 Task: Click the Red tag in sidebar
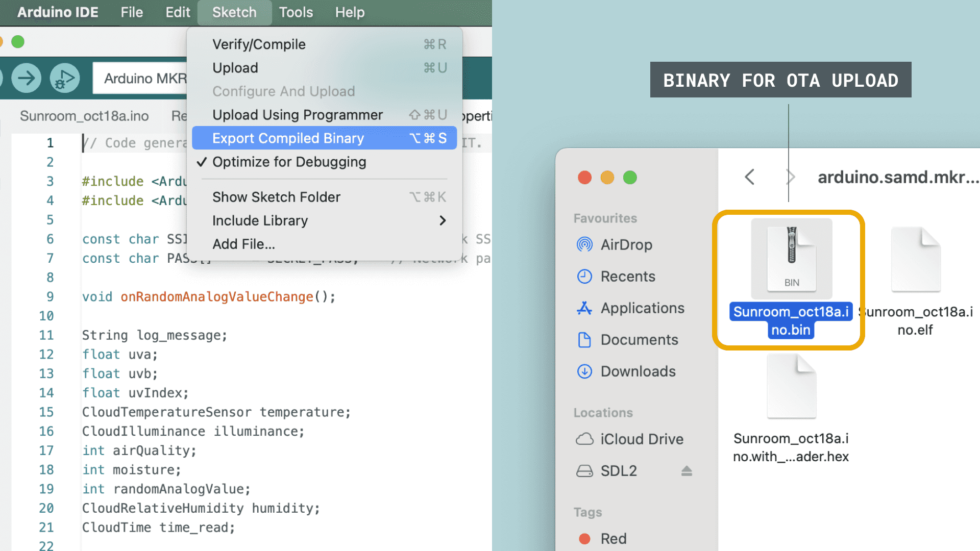click(613, 539)
